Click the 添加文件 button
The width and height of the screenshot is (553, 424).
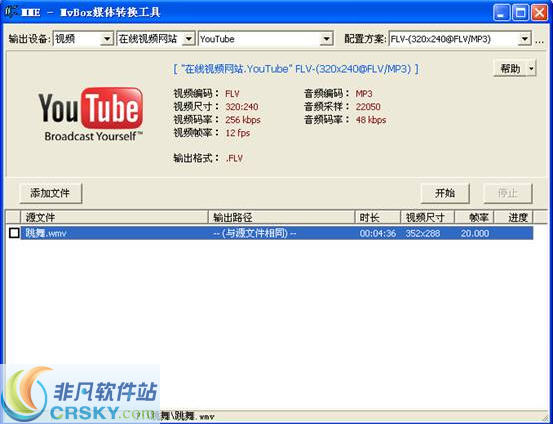pyautogui.click(x=50, y=193)
